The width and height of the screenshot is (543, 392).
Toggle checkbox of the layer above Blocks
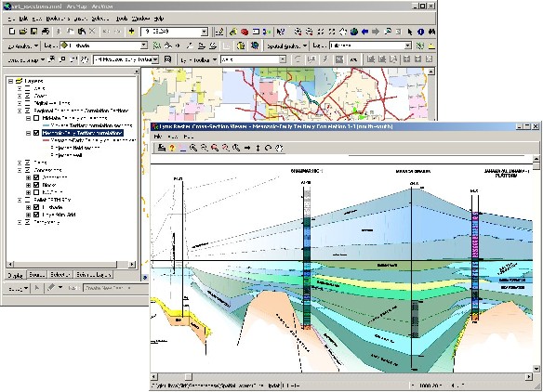(x=36, y=177)
